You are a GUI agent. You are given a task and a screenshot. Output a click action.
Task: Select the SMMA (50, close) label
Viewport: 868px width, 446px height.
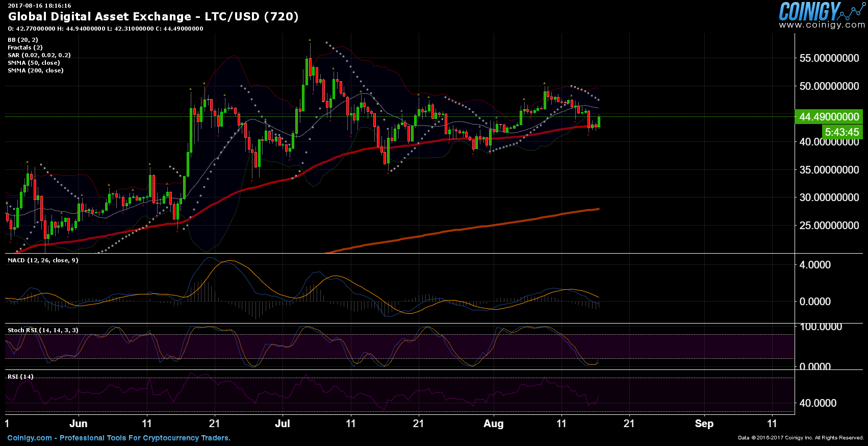tap(34, 63)
